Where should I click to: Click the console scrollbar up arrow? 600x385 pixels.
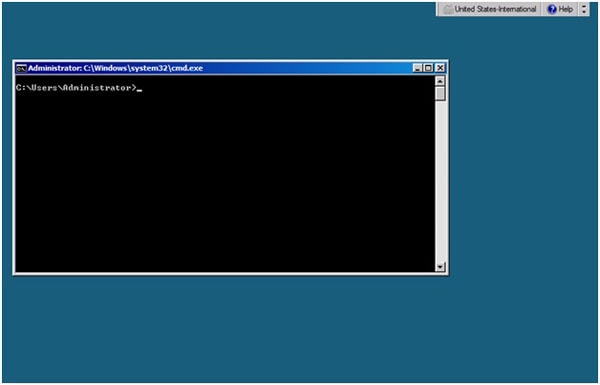(440, 81)
